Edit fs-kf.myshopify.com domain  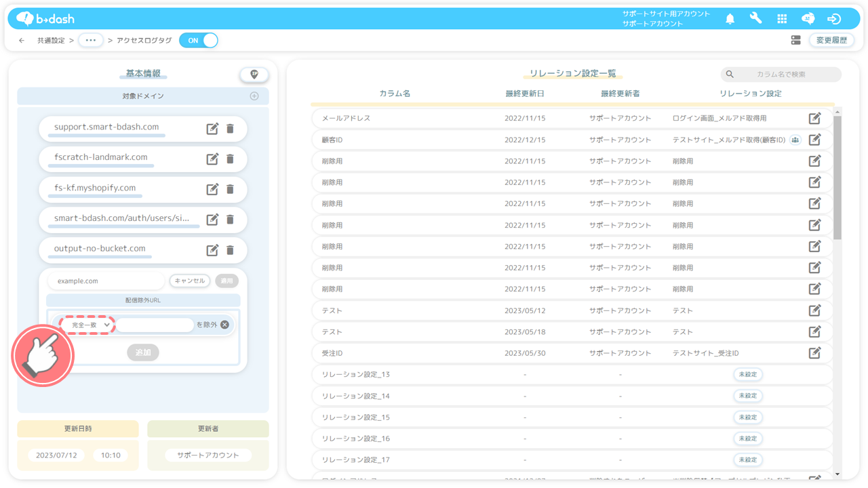pyautogui.click(x=212, y=190)
